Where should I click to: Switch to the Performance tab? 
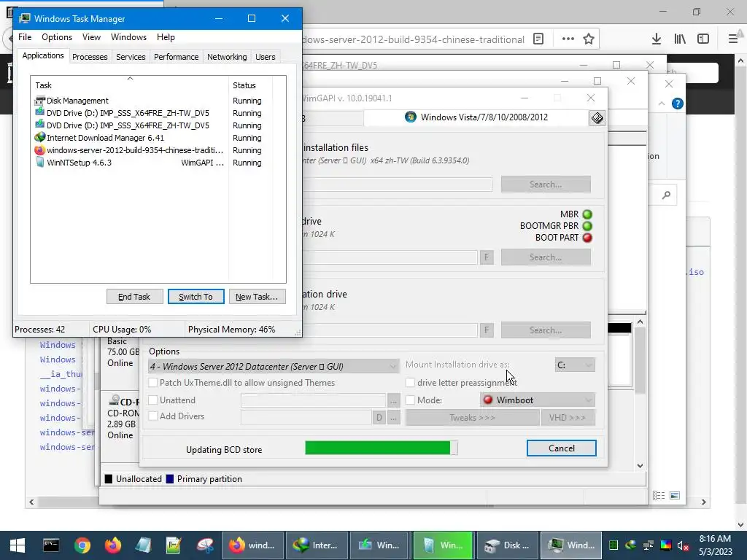(x=176, y=57)
